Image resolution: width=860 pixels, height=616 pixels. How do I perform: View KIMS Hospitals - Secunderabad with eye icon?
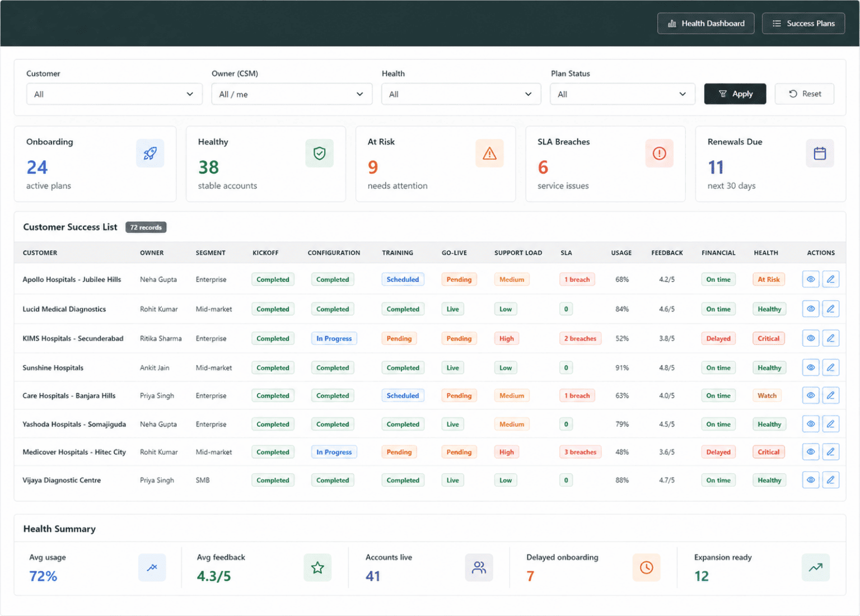[811, 338]
